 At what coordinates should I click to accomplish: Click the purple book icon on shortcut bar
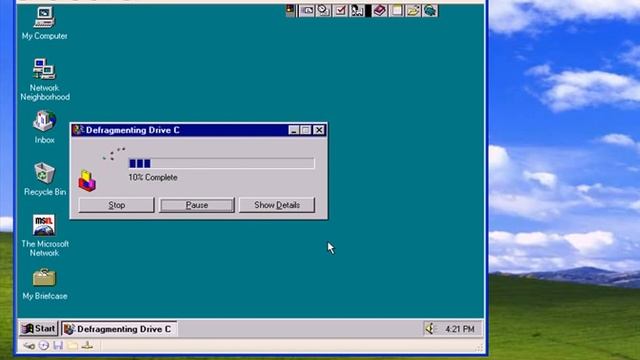[380, 11]
